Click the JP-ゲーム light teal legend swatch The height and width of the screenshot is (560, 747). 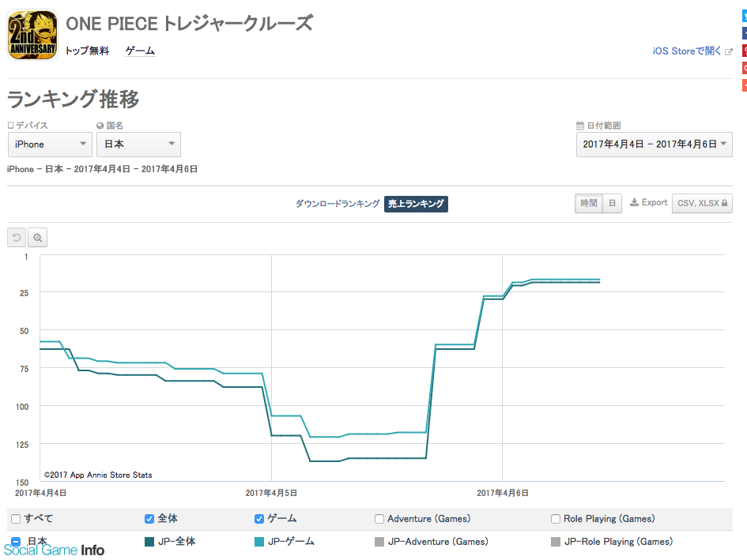pos(259,542)
